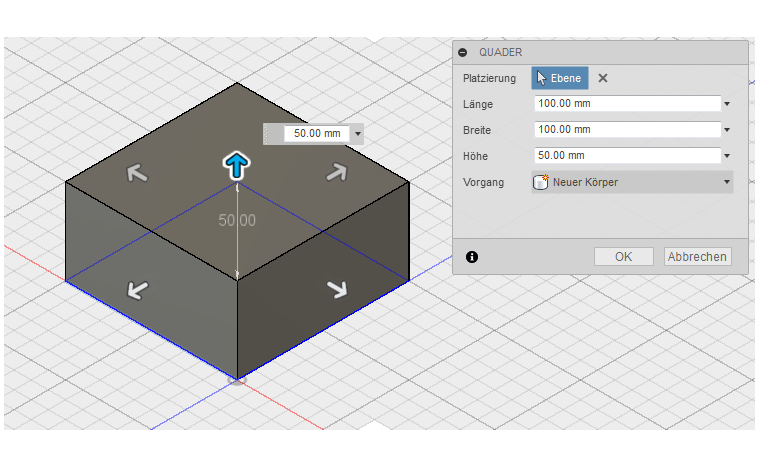760x466 pixels.
Task: Click the upper-left arrow on box top face
Action: 137,173
